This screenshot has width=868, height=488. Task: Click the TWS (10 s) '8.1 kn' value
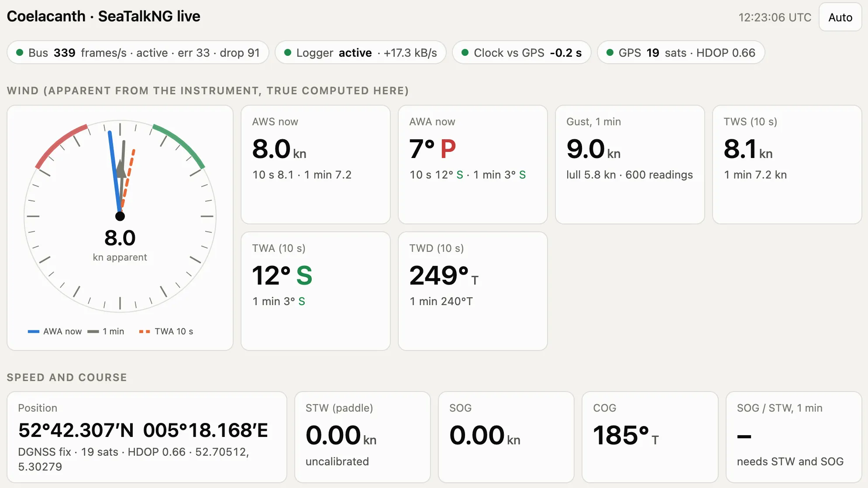pos(748,149)
